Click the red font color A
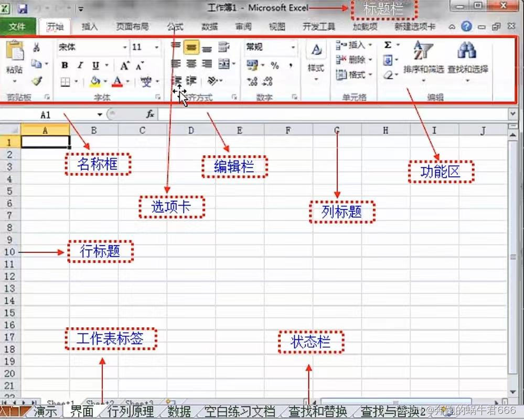This screenshot has width=524, height=420. (117, 81)
